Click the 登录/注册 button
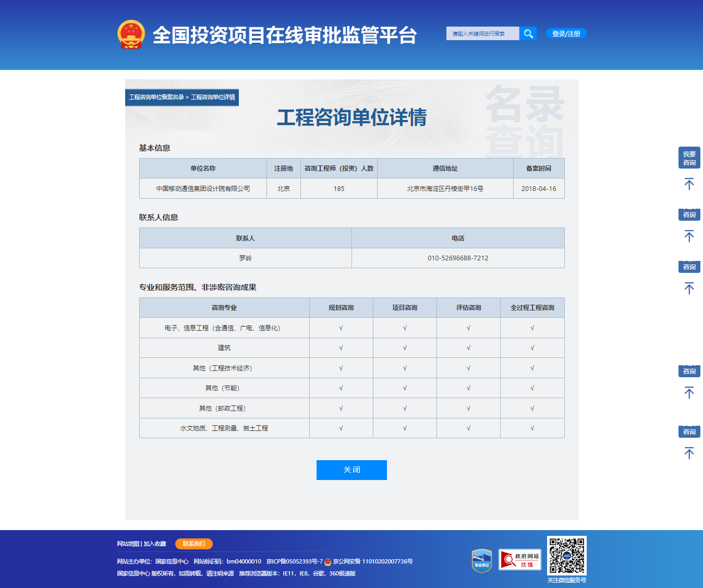The image size is (703, 588). click(x=565, y=33)
